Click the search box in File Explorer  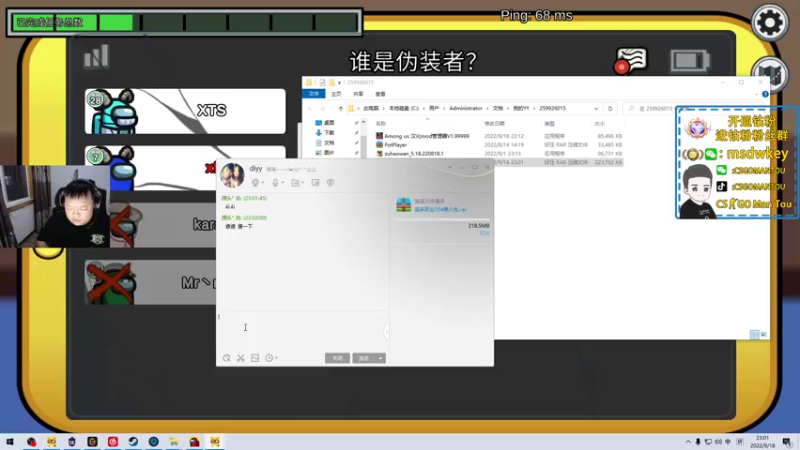[651, 109]
